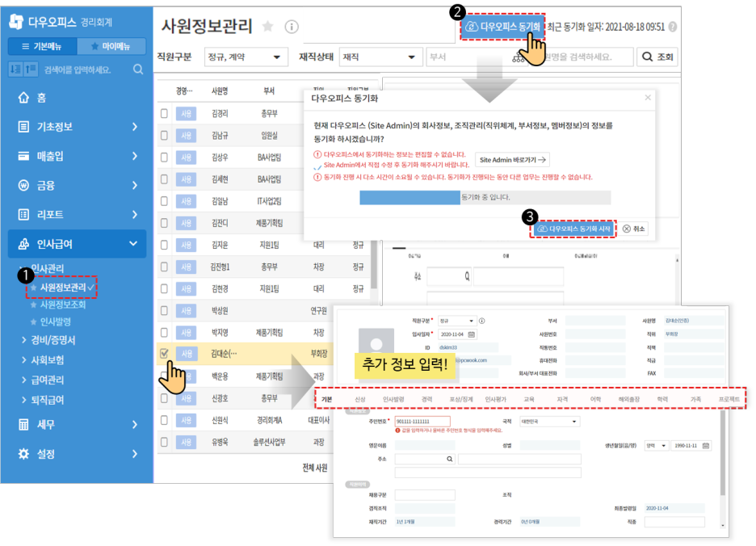Click the 매출입 card icon
The height and width of the screenshot is (546, 756).
pos(23,156)
